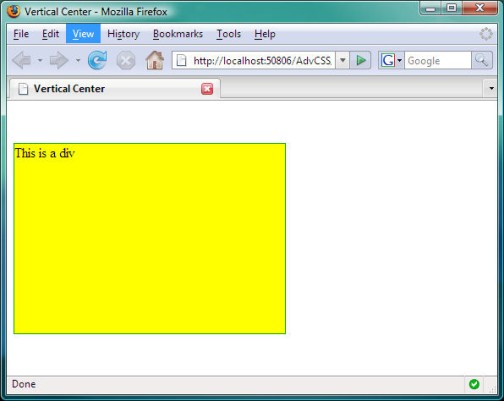Image resolution: width=504 pixels, height=401 pixels.
Task: Open the History menu
Action: coord(123,34)
